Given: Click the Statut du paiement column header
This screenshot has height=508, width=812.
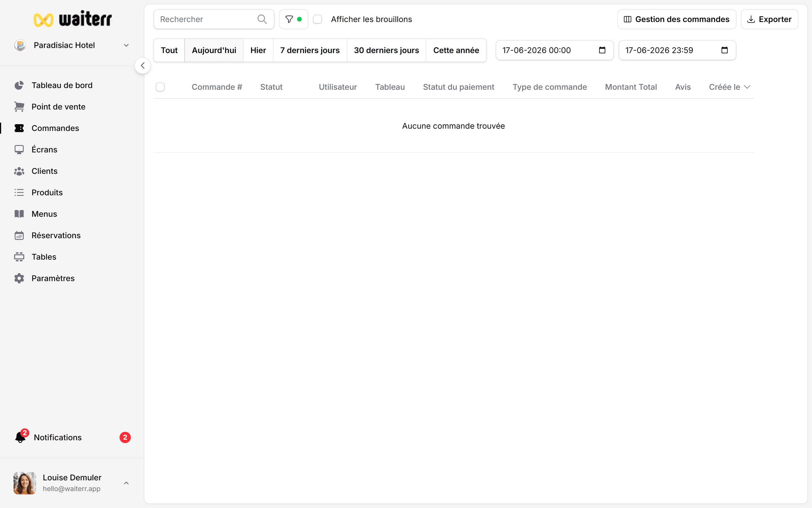Looking at the screenshot, I should click(458, 87).
